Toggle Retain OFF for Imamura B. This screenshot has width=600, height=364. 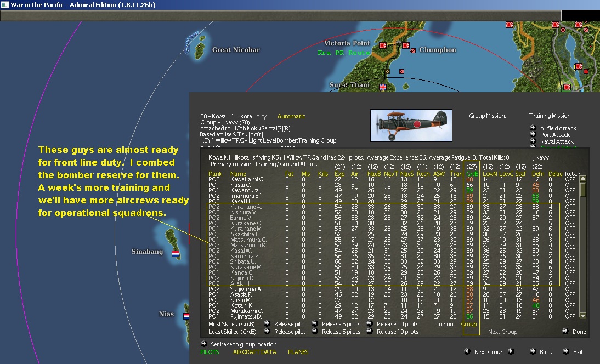pos(570,196)
